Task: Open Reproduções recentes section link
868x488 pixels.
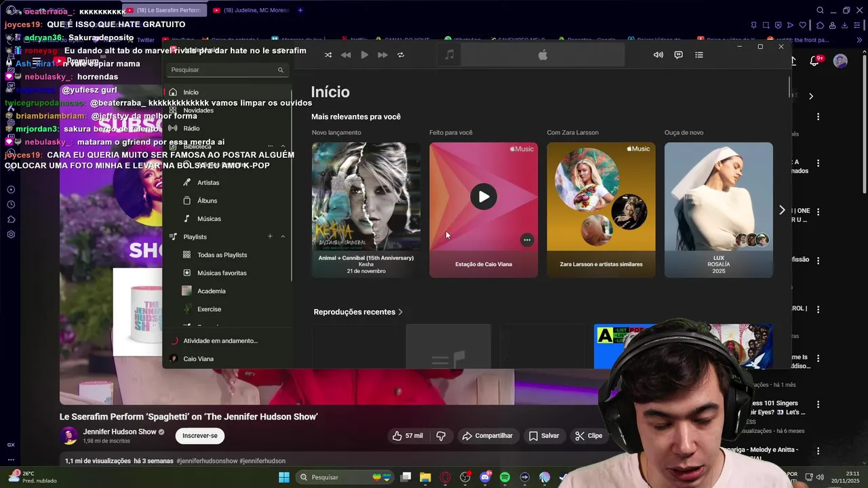Action: (x=358, y=312)
